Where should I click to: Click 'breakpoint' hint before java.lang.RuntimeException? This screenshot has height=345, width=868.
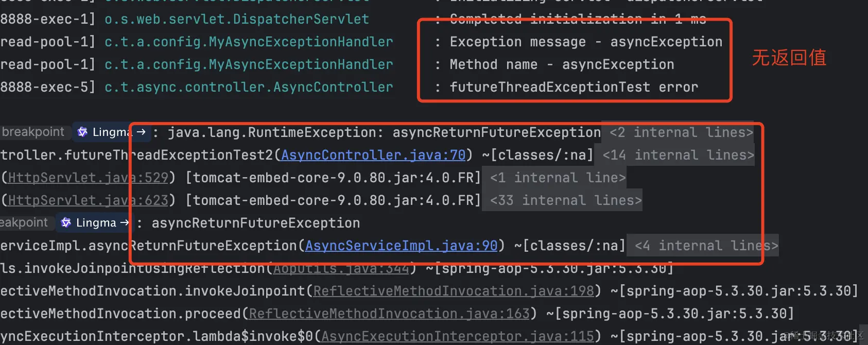(33, 132)
